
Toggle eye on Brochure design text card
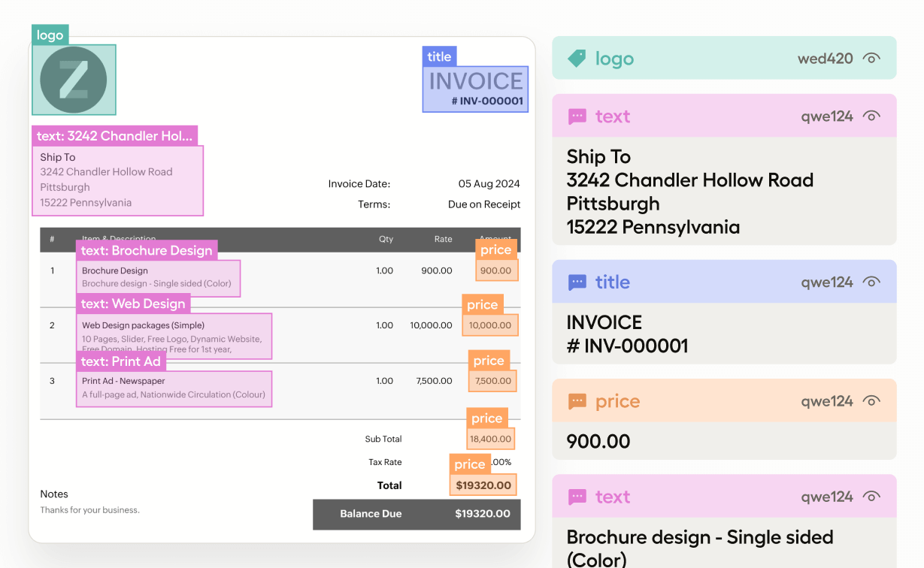click(x=871, y=497)
